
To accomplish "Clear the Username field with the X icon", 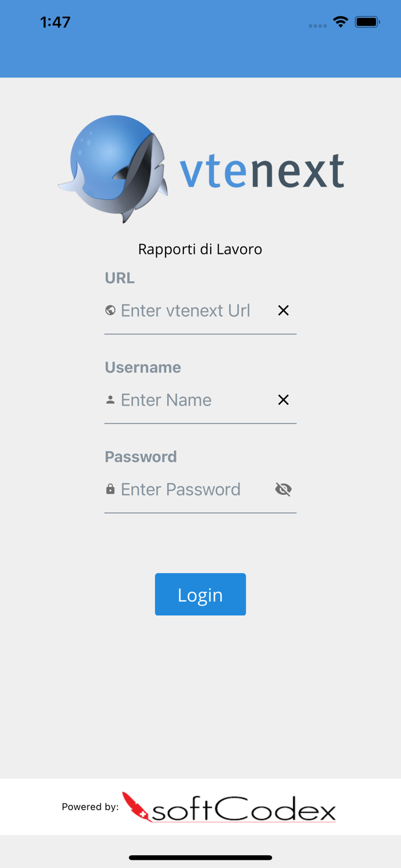I will click(x=283, y=399).
